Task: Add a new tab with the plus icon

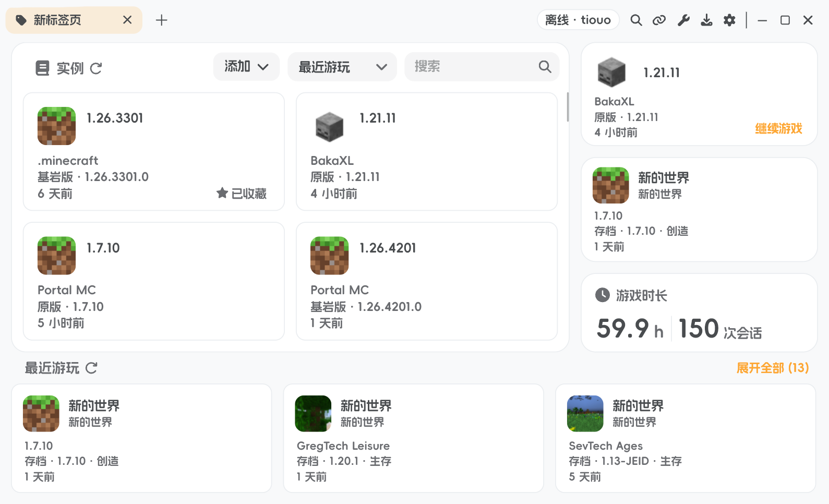Action: point(162,20)
